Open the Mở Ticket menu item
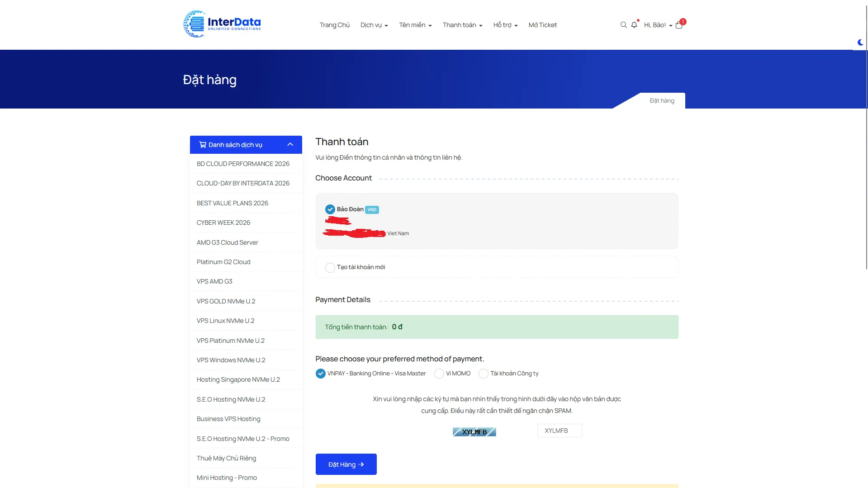 (x=542, y=25)
